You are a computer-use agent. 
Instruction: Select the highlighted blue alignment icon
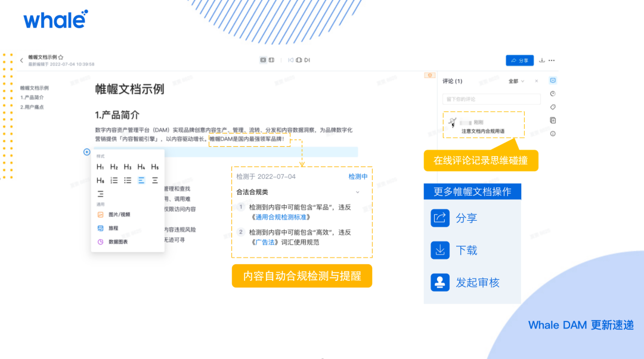[x=141, y=180]
